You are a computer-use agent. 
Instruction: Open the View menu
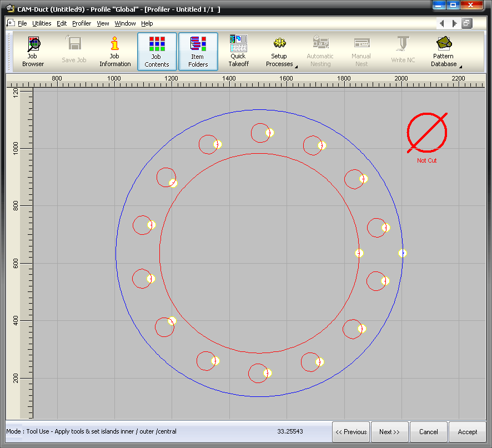[103, 23]
